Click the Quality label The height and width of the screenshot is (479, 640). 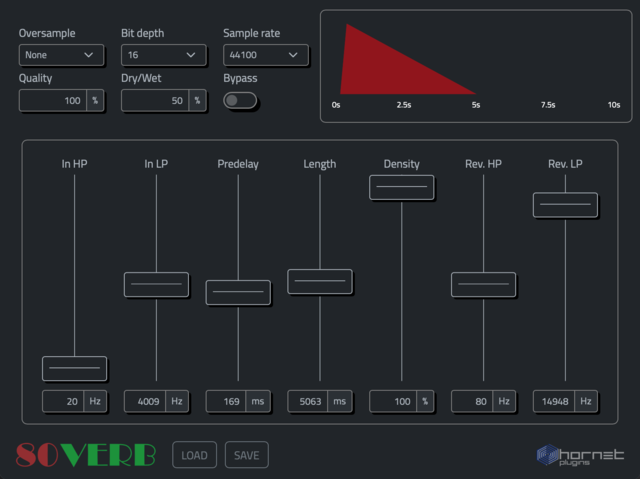(36, 78)
